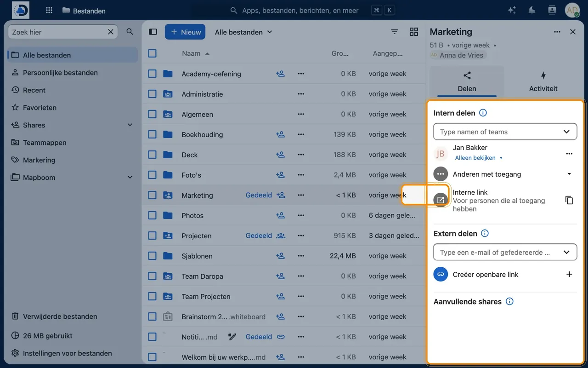588x368 pixels.
Task: Copy the internal link
Action: point(569,200)
